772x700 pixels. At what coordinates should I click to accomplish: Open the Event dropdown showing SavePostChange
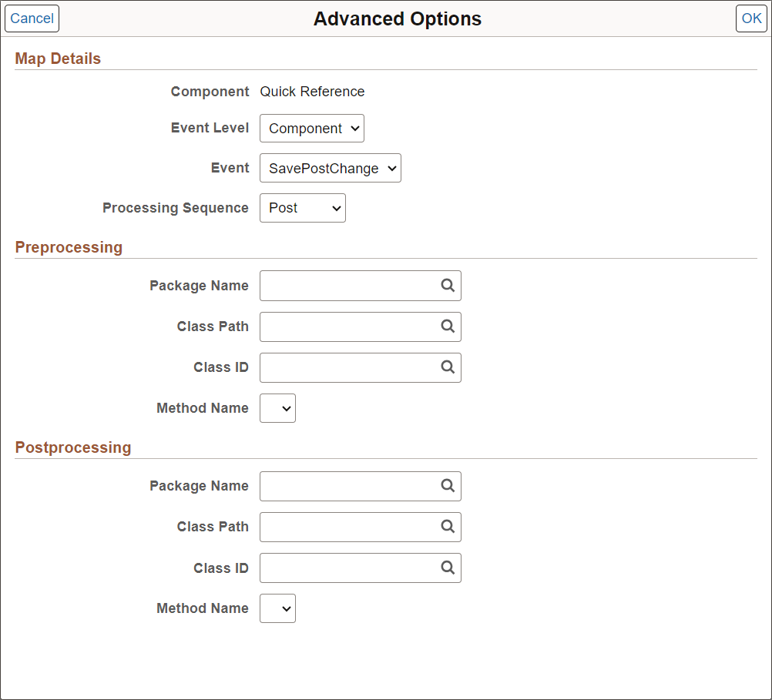[330, 169]
